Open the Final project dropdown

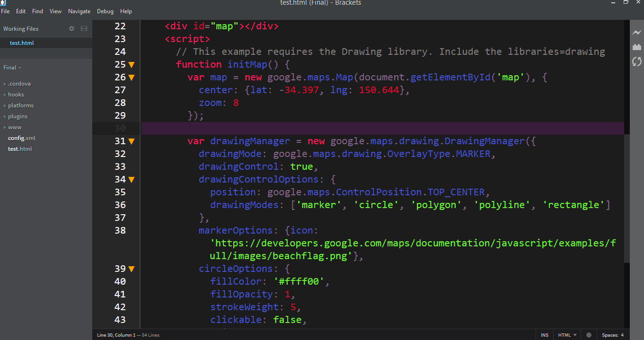coord(12,68)
